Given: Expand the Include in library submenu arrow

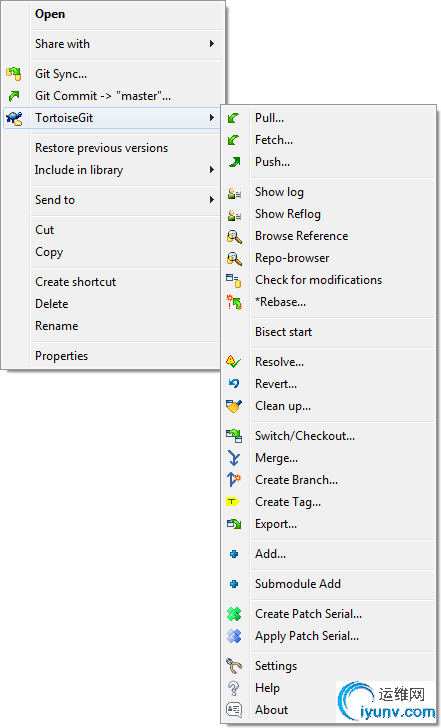Looking at the screenshot, I should [212, 170].
